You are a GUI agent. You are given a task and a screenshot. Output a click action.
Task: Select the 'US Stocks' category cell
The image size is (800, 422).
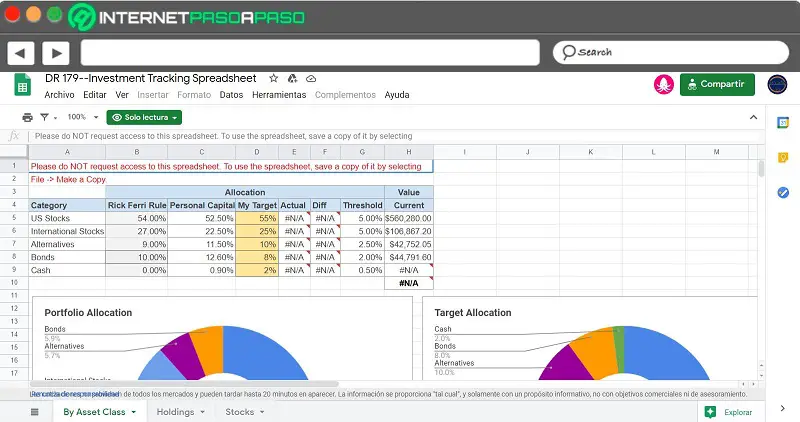[67, 218]
